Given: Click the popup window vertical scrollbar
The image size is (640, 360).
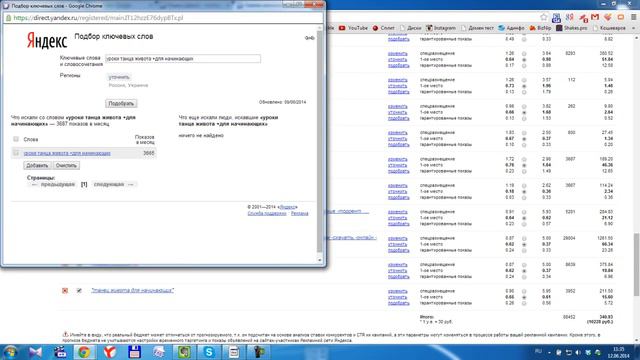Looking at the screenshot, I should 320,143.
